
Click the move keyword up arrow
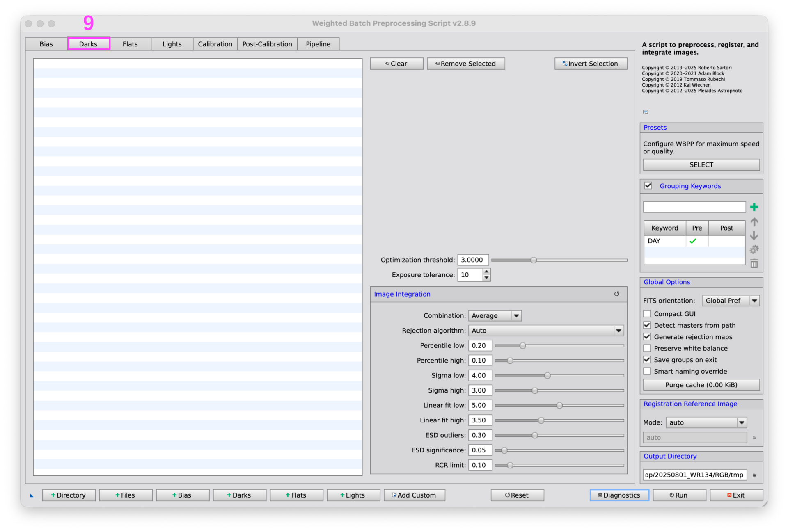click(x=754, y=222)
